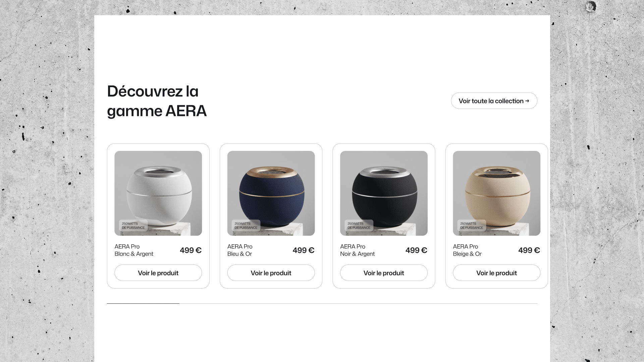Image resolution: width=644 pixels, height=362 pixels.
Task: Open the Blanc & Argent speaker image
Action: tap(158, 193)
